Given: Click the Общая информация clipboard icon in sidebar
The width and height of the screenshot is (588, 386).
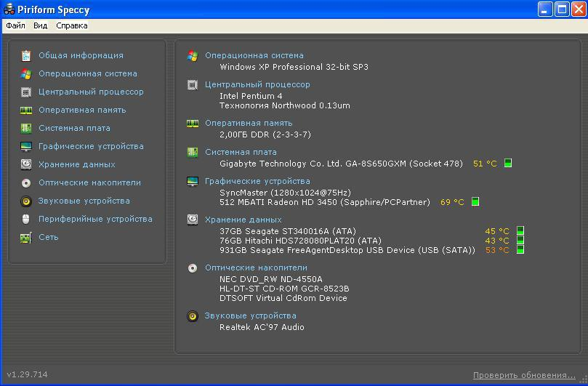Looking at the screenshot, I should (26, 55).
